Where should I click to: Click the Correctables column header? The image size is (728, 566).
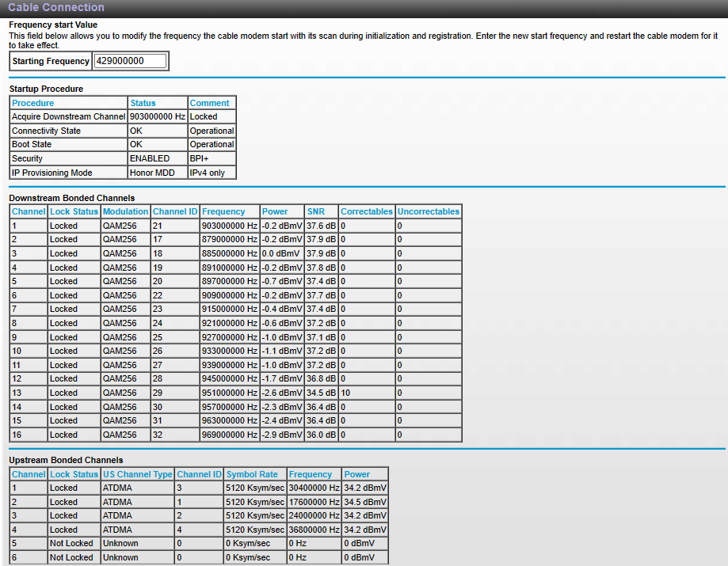click(x=366, y=211)
